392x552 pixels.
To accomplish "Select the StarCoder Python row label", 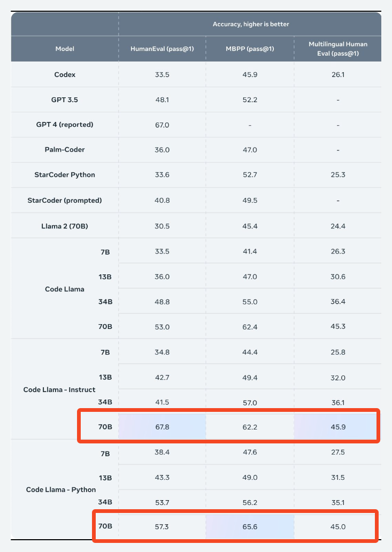I will pyautogui.click(x=65, y=175).
